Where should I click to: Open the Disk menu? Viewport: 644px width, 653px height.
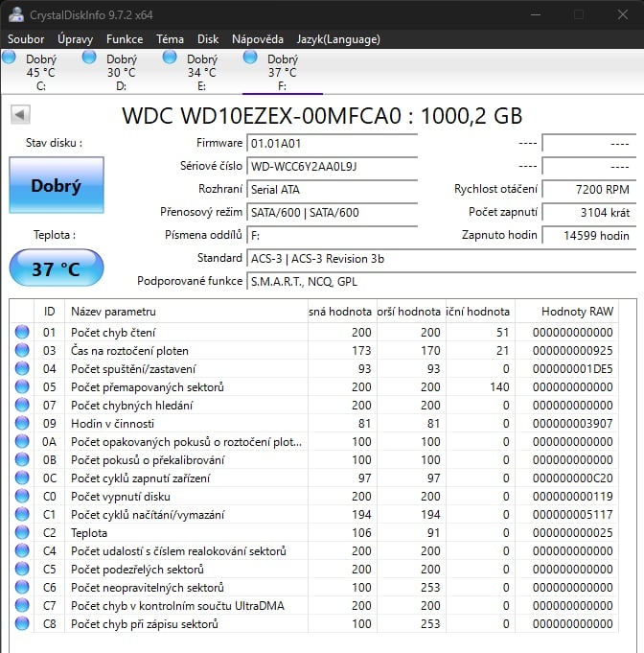tap(208, 39)
